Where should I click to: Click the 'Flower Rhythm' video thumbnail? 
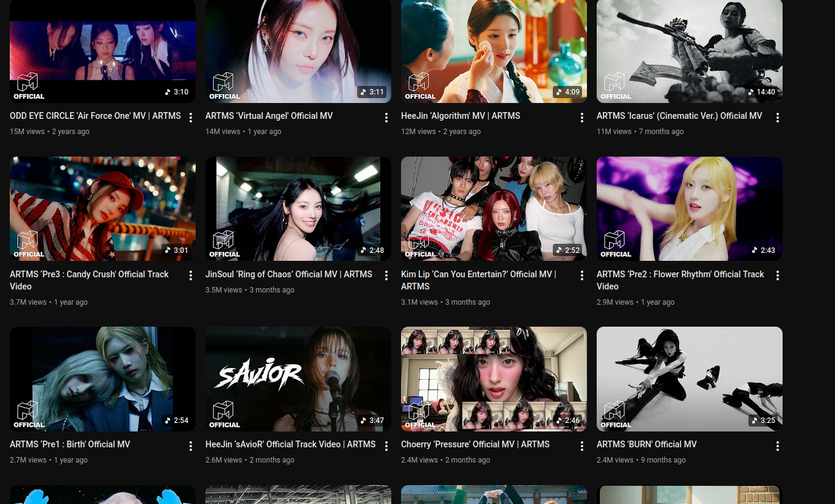(689, 209)
